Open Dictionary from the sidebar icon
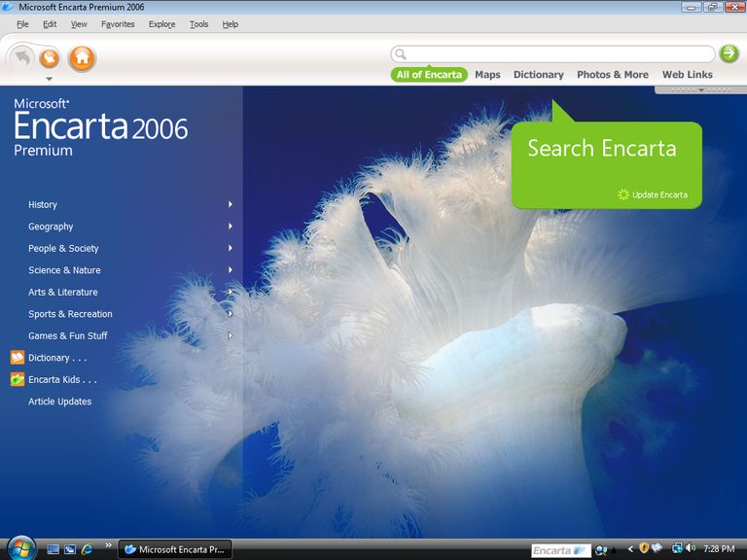Image resolution: width=747 pixels, height=560 pixels. pos(17,358)
